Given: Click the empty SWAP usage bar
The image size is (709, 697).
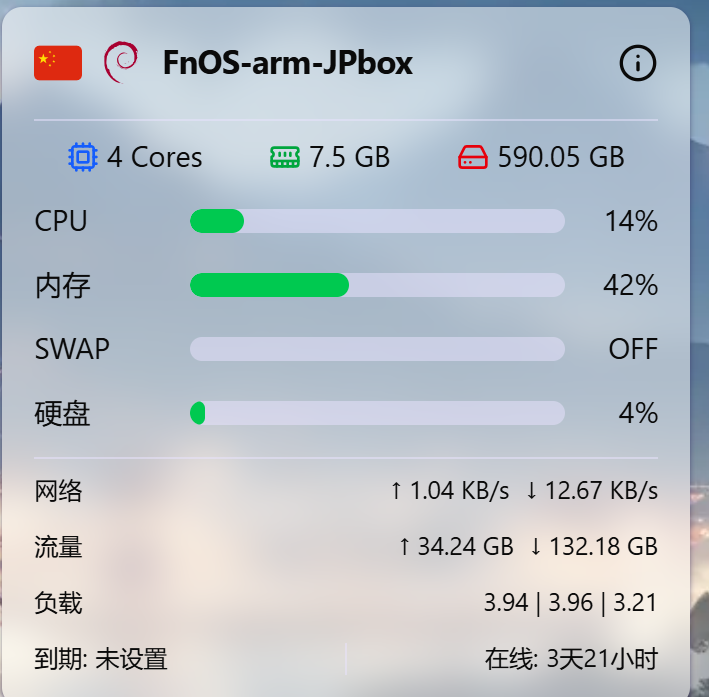Looking at the screenshot, I should coord(377,349).
